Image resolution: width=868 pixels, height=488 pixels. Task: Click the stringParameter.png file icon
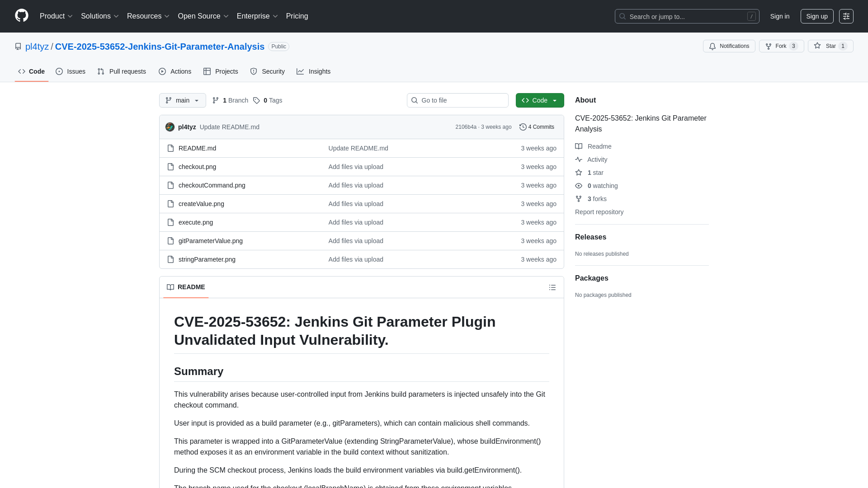click(170, 259)
